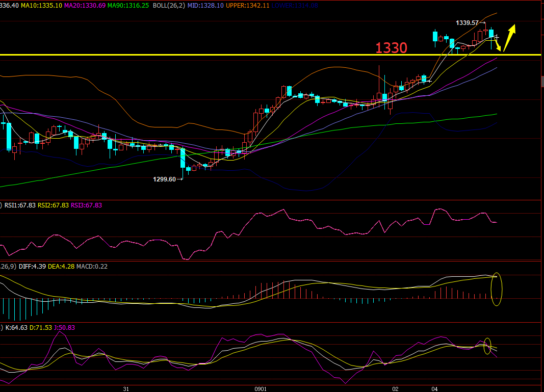The height and width of the screenshot is (392, 544).
Task: Click the MA10:1335.10 indicator label
Action: coord(42,6)
